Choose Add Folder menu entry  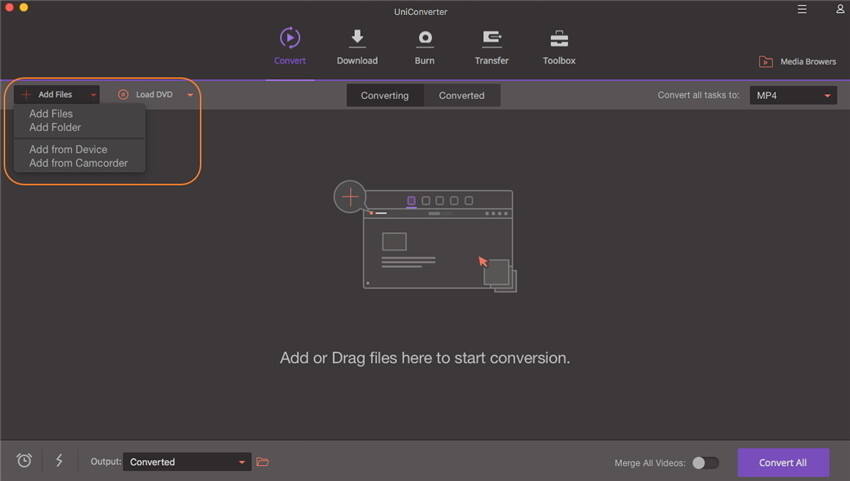pos(55,127)
